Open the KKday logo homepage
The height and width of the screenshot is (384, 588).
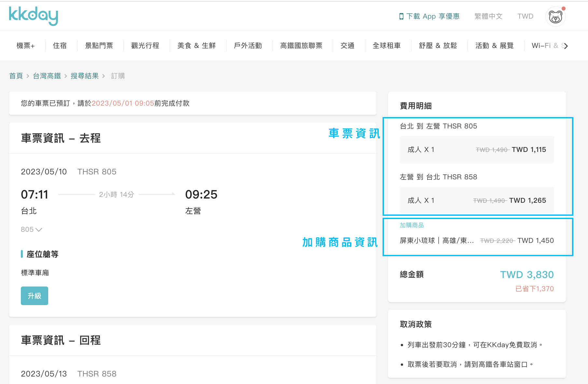click(34, 16)
